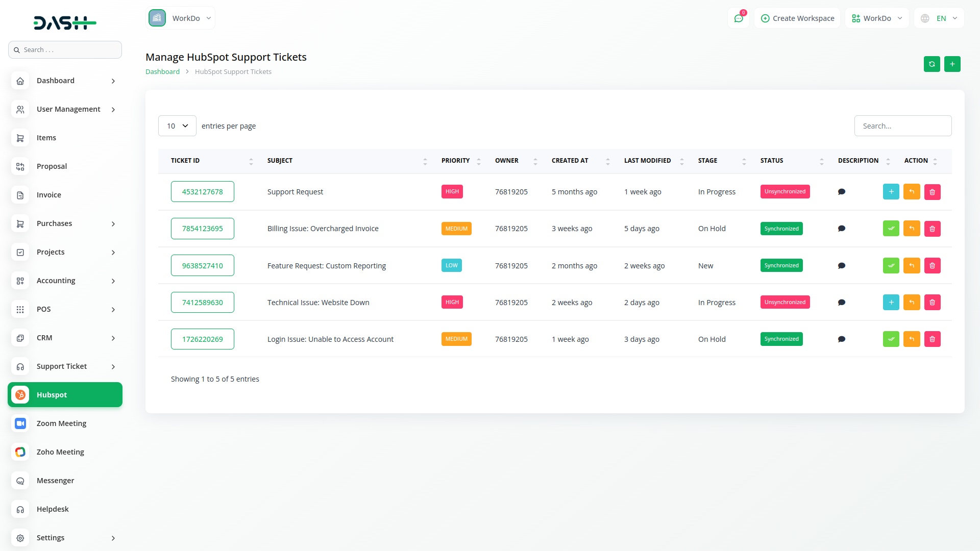This screenshot has width=980, height=551.
Task: Click Create Workspace button
Action: point(797,18)
